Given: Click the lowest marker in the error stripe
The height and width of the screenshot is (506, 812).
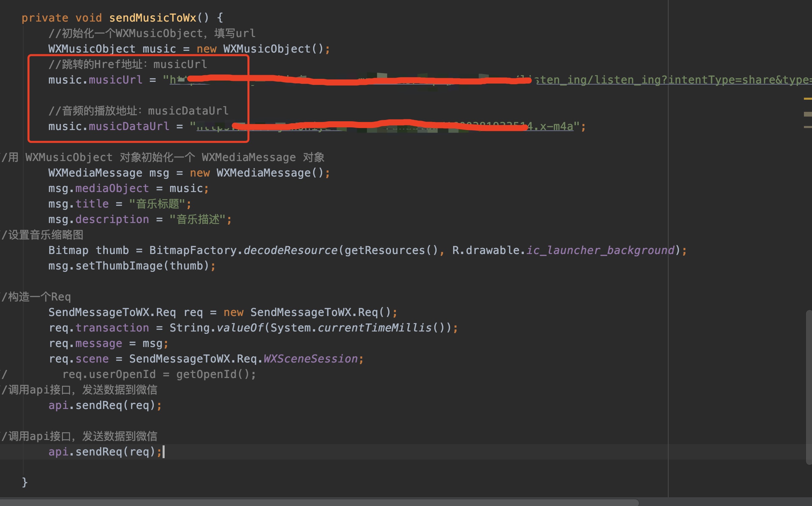Looking at the screenshot, I should click(x=808, y=127).
